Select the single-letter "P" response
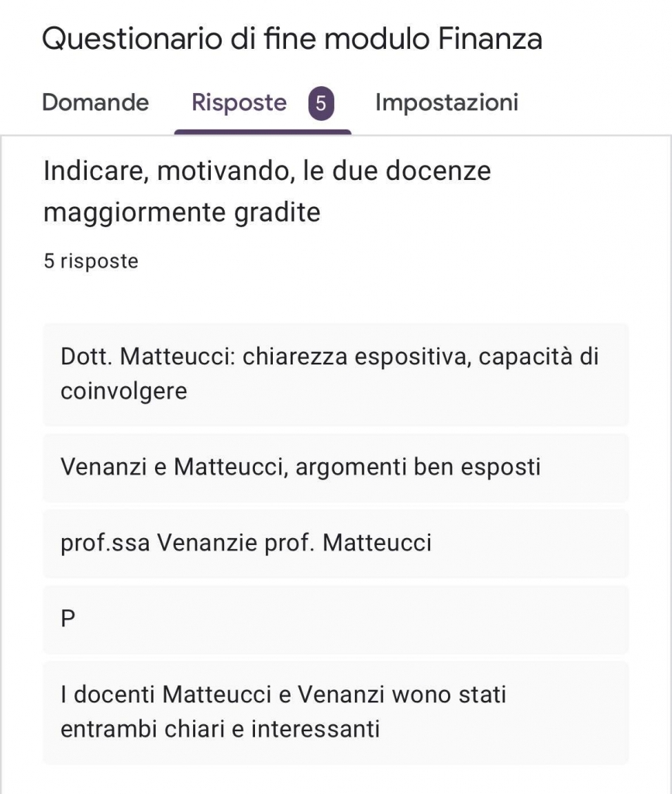Image resolution: width=672 pixels, height=794 pixels. [x=67, y=620]
